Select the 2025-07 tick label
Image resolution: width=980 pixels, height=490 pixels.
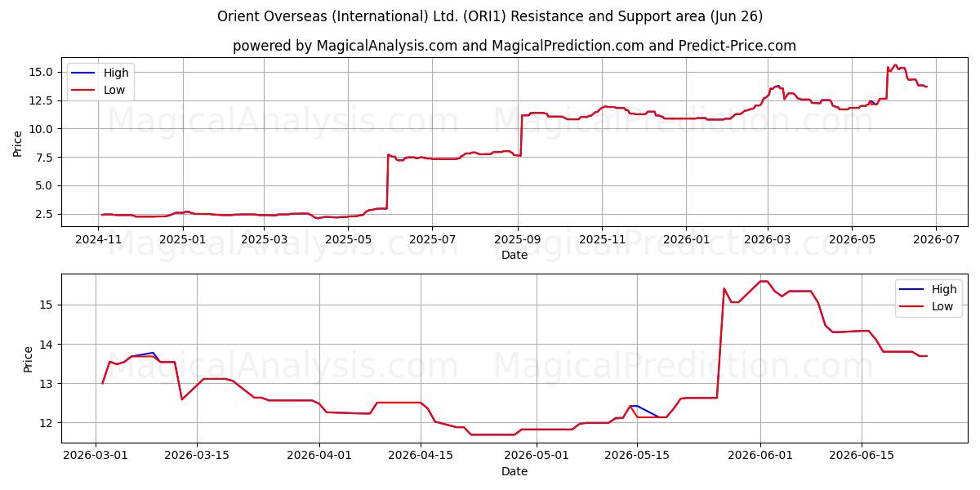coord(431,239)
